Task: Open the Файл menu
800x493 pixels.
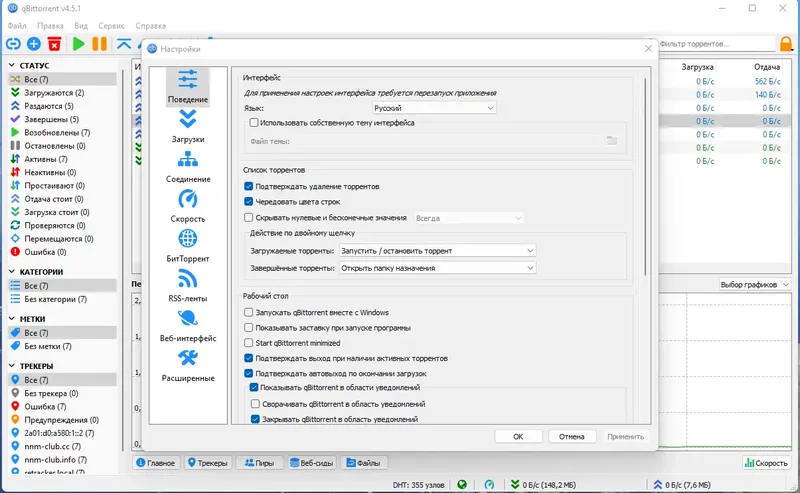Action: pyautogui.click(x=17, y=26)
